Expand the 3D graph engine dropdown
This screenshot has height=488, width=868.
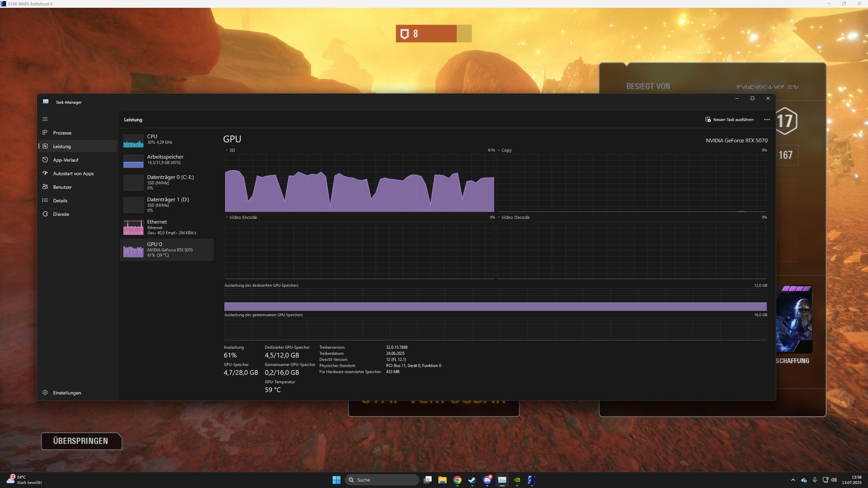[x=230, y=150]
